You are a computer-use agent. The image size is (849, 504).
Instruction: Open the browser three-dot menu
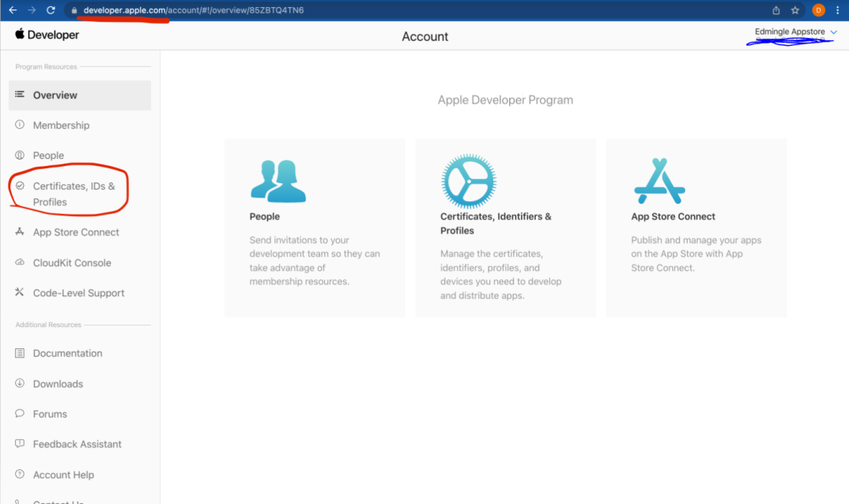tap(837, 10)
